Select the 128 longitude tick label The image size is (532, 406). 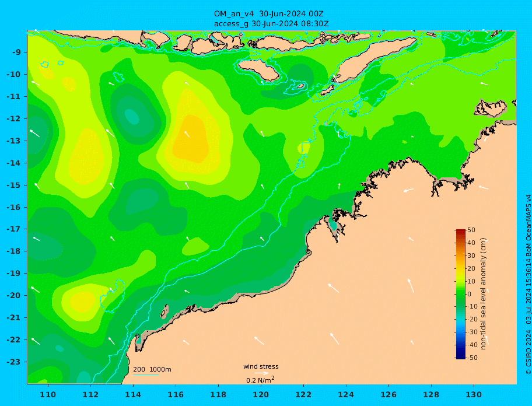[x=431, y=395]
